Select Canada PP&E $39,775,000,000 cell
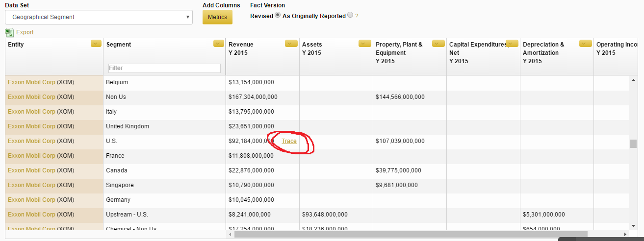Image resolution: width=644 pixels, height=241 pixels. point(410,170)
